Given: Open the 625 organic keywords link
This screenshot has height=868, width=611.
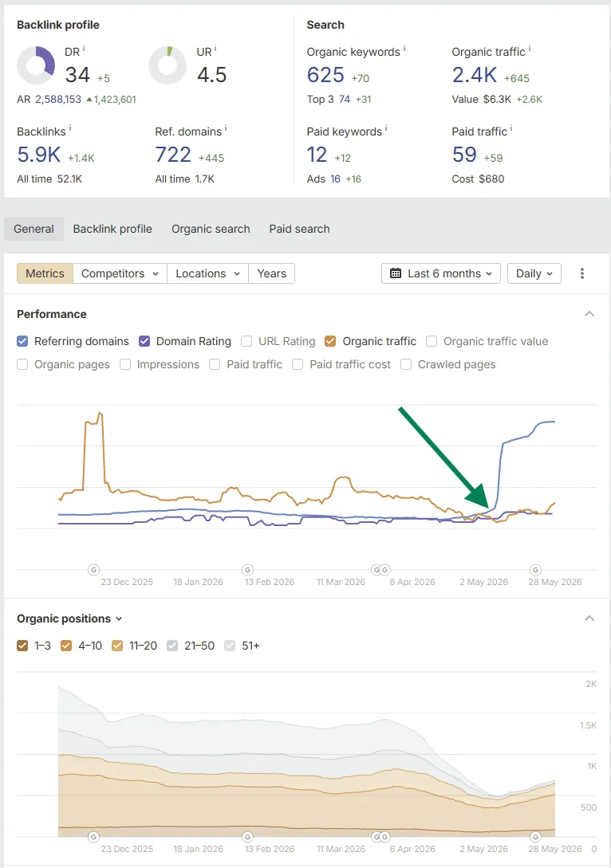Looking at the screenshot, I should [x=325, y=75].
